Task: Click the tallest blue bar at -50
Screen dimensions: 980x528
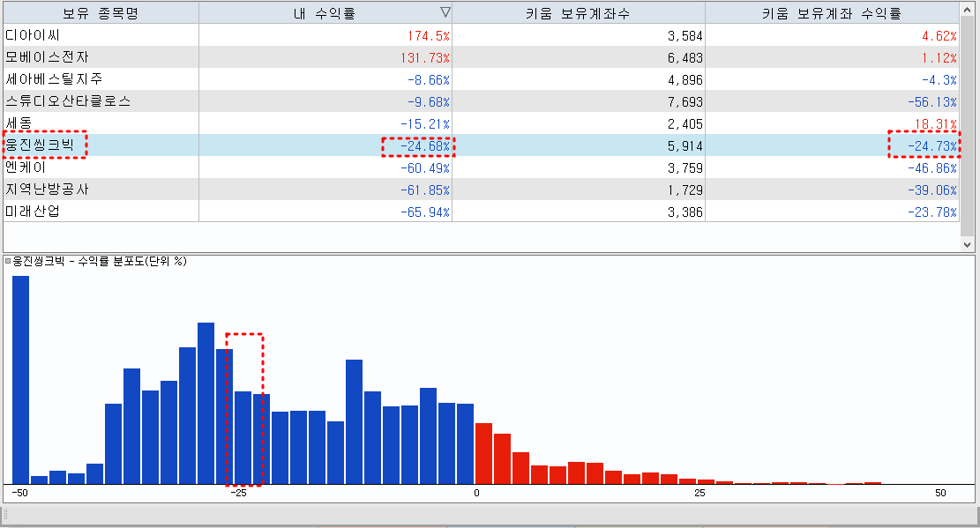Action: point(20,380)
